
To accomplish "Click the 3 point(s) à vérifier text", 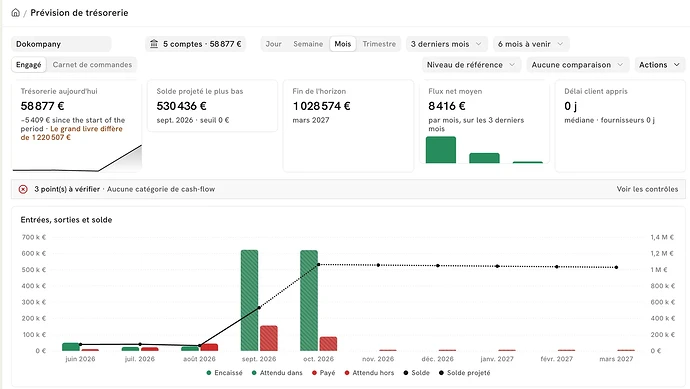I will [x=67, y=189].
